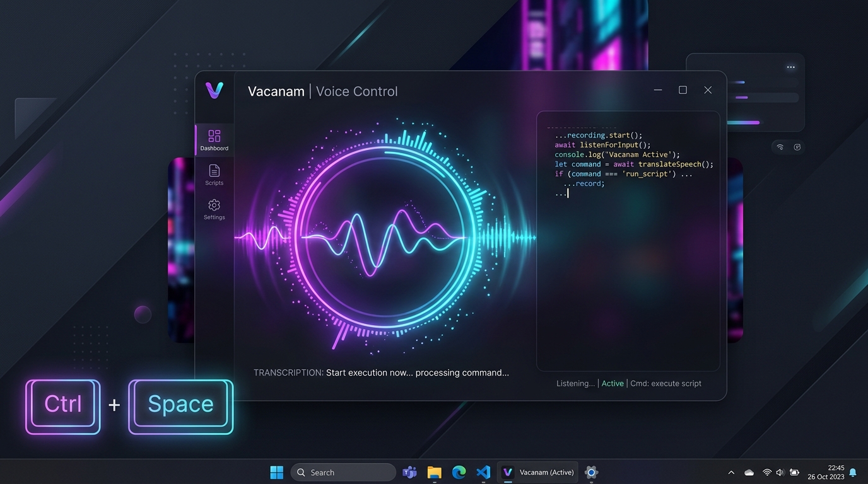
Task: Click the square icon in small background pill
Action: pos(797,147)
